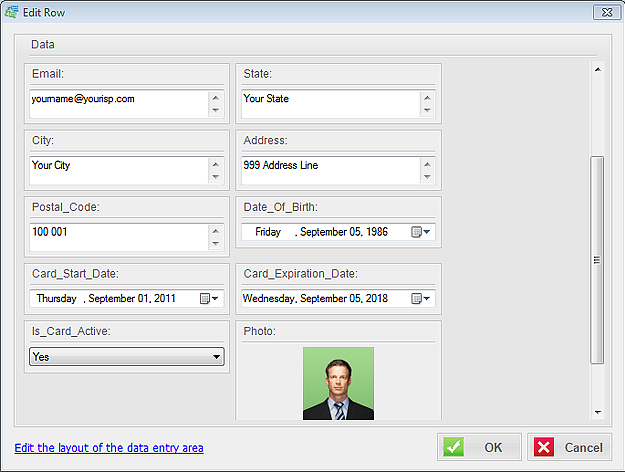Open the Card_Expiration_Date calendar picker
The height and width of the screenshot is (472, 625).
point(421,298)
